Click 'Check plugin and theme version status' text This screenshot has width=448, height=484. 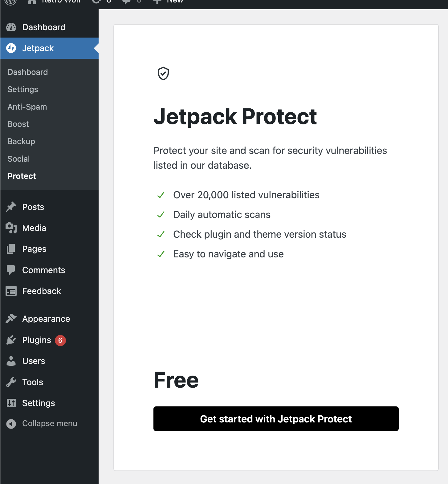pyautogui.click(x=260, y=234)
